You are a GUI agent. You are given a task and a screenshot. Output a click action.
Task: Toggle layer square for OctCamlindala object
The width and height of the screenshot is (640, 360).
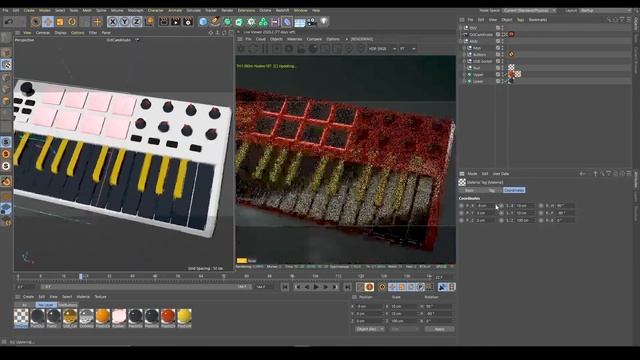pyautogui.click(x=498, y=35)
